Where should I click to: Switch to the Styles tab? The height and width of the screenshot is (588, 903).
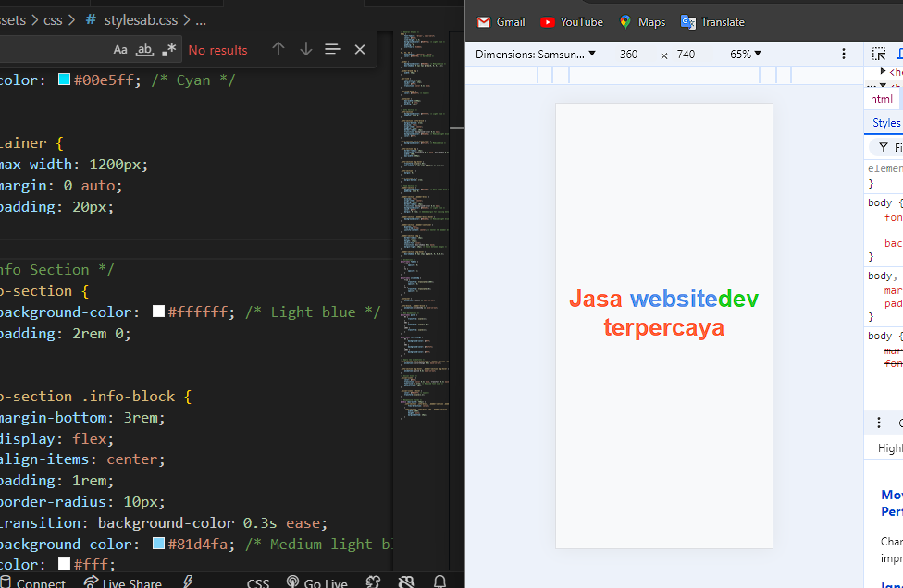point(885,123)
